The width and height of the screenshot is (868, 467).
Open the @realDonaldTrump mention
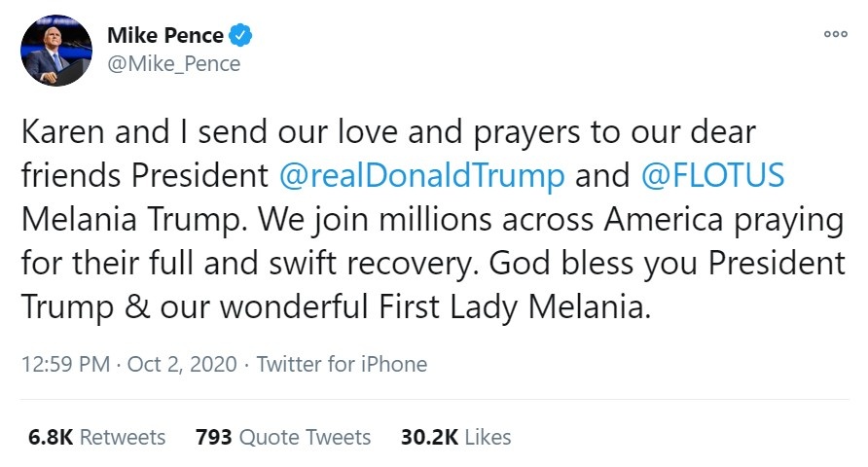421,176
